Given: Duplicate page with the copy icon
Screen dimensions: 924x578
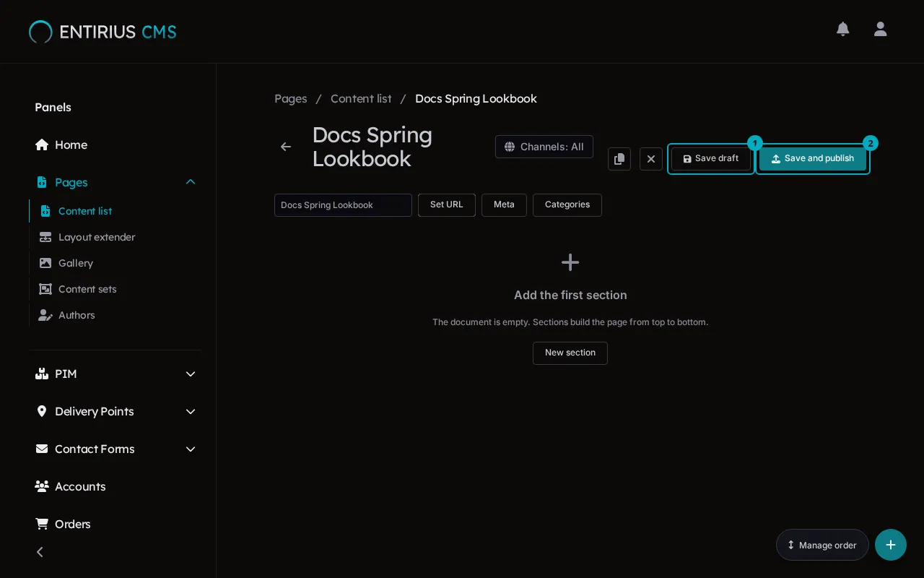Looking at the screenshot, I should click(x=619, y=159).
